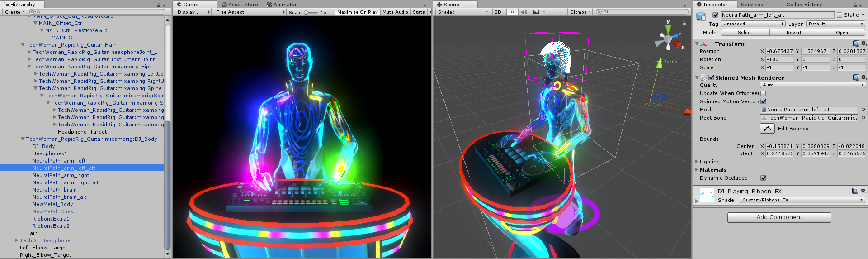Switch to the Services tab
The height and width of the screenshot is (259, 868).
click(x=752, y=5)
